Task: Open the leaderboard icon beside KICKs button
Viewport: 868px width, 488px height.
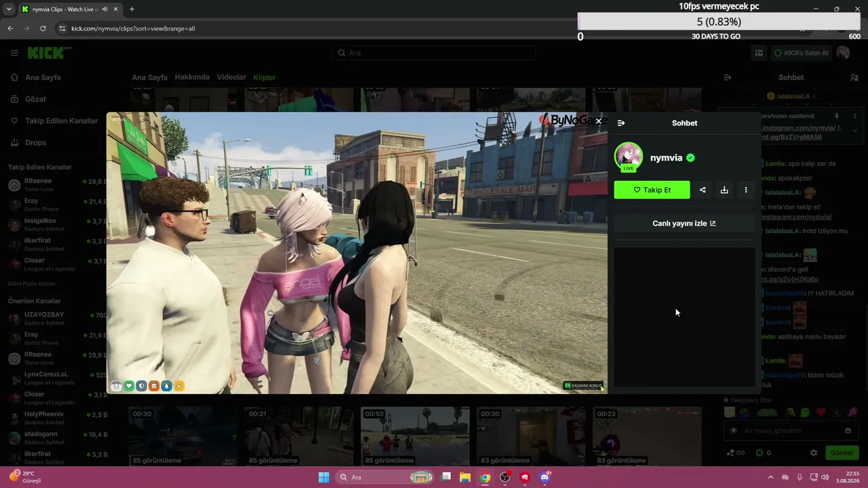Action: click(759, 53)
